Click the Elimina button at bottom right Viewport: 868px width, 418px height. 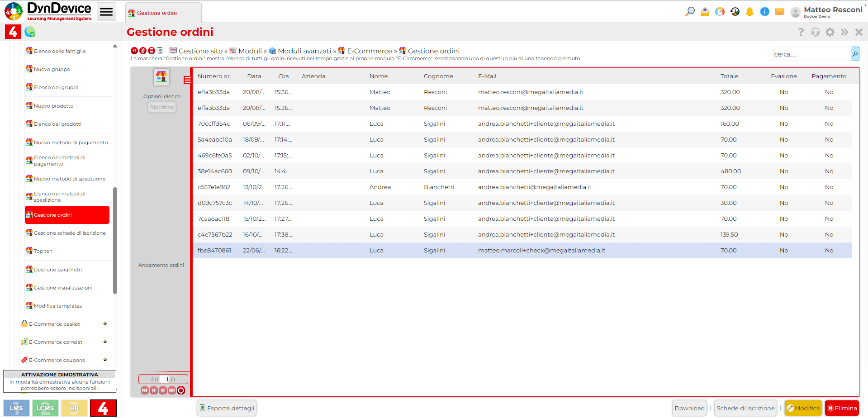pyautogui.click(x=842, y=408)
